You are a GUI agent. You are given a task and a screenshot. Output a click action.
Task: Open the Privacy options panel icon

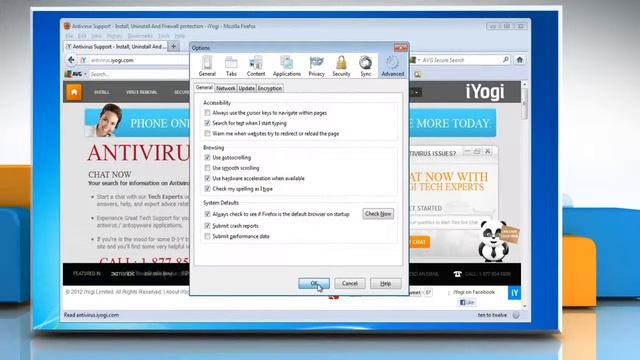pos(316,66)
